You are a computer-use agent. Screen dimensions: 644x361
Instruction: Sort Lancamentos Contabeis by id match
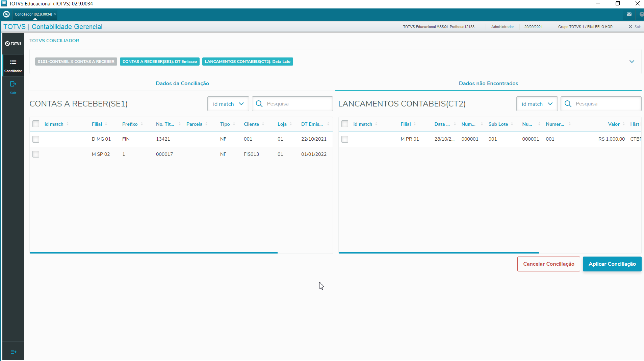[x=376, y=124]
